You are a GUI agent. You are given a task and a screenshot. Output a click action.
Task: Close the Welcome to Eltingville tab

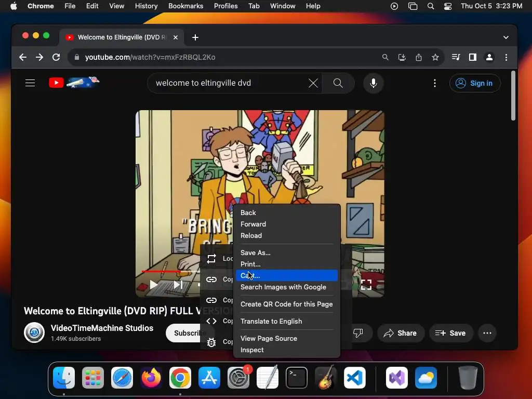[x=176, y=37]
